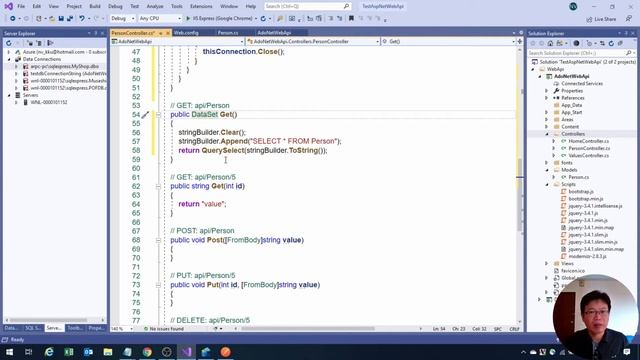Click the CRLF line ending indicator

(514, 329)
